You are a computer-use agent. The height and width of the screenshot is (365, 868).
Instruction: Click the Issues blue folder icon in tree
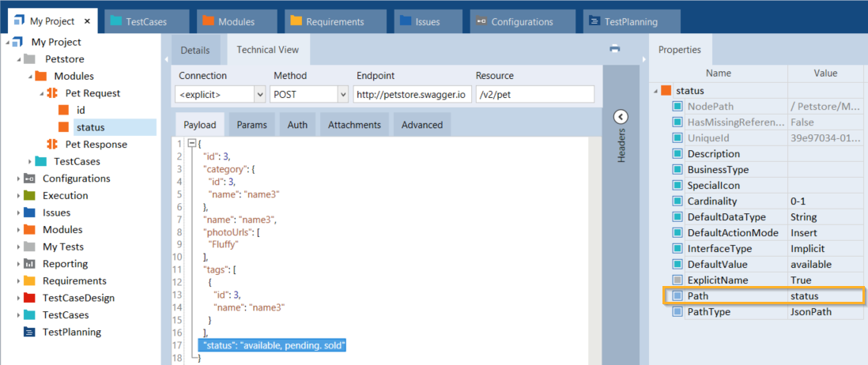tap(29, 213)
